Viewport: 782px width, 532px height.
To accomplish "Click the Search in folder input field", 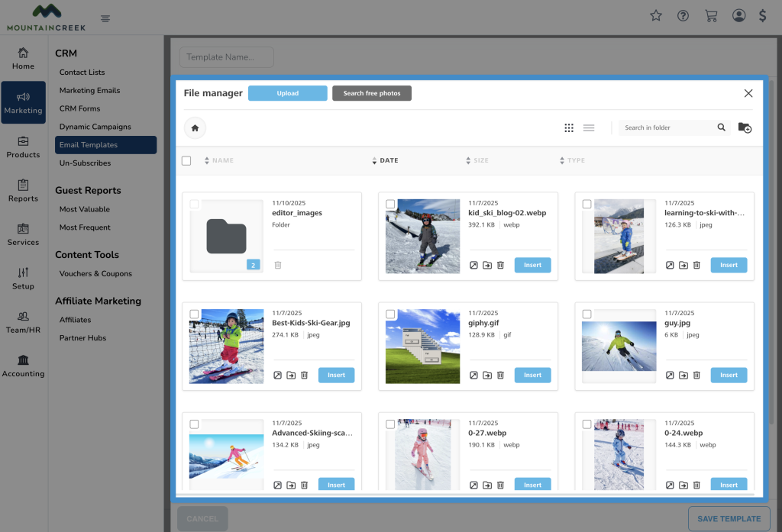I will [667, 127].
